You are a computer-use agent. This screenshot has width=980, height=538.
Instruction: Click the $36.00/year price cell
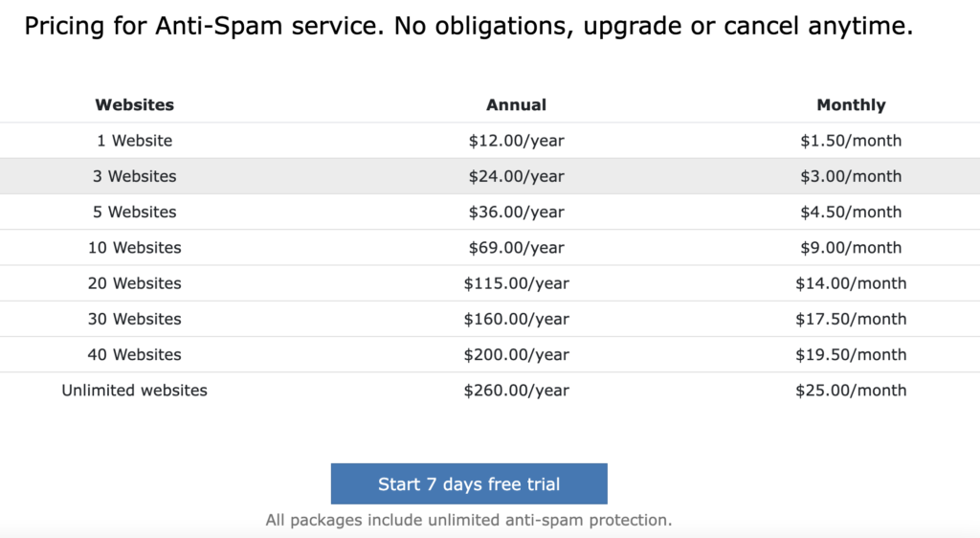pyautogui.click(x=516, y=212)
